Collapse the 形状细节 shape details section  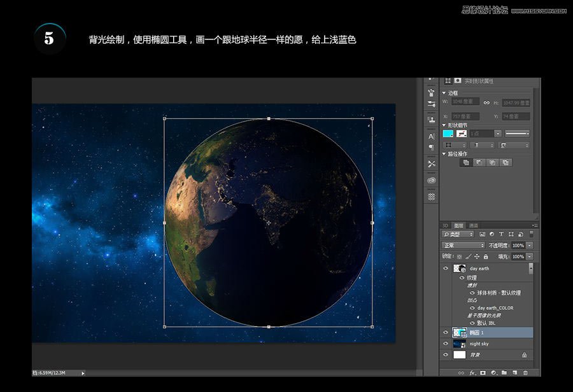[x=444, y=125]
